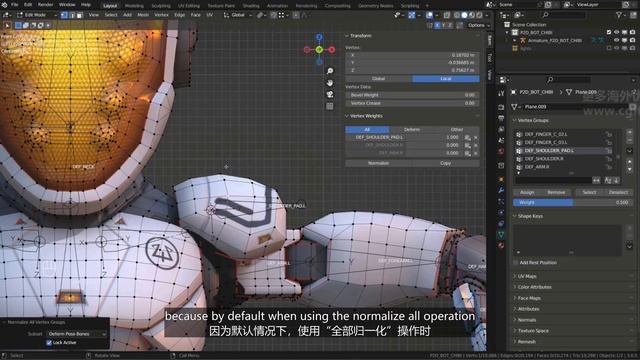The image size is (640, 360).
Task: Toggle X-ray viewport button
Action: click(447, 15)
